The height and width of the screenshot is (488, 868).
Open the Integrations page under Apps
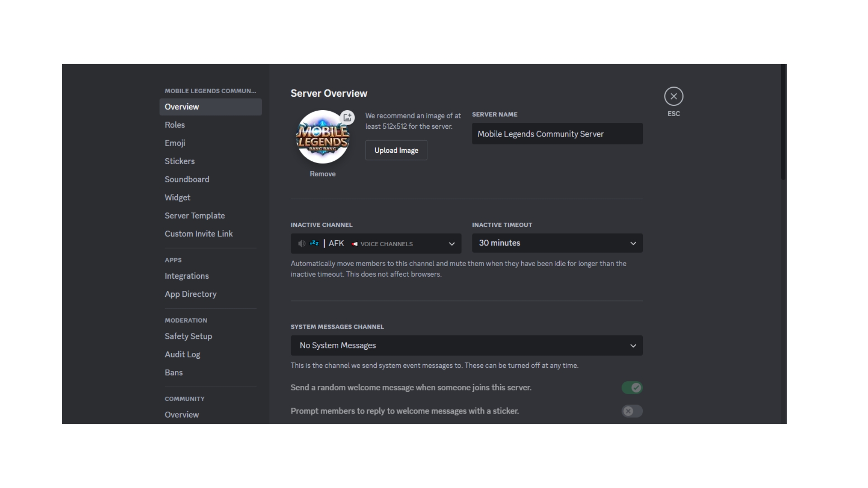pos(186,276)
